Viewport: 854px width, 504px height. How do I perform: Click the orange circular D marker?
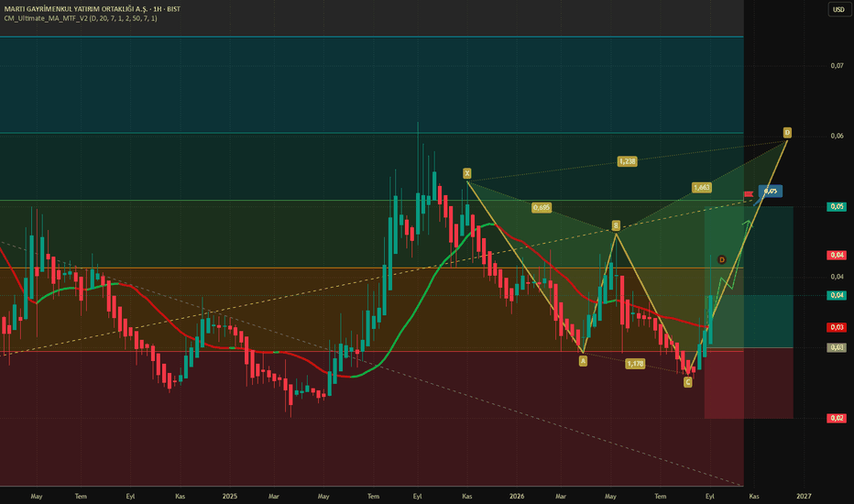(x=722, y=260)
